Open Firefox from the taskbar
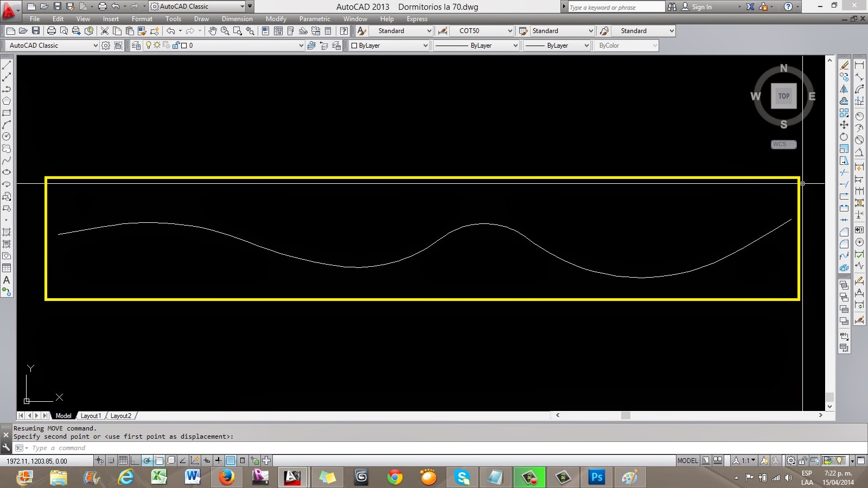This screenshot has width=868, height=488. (x=226, y=477)
